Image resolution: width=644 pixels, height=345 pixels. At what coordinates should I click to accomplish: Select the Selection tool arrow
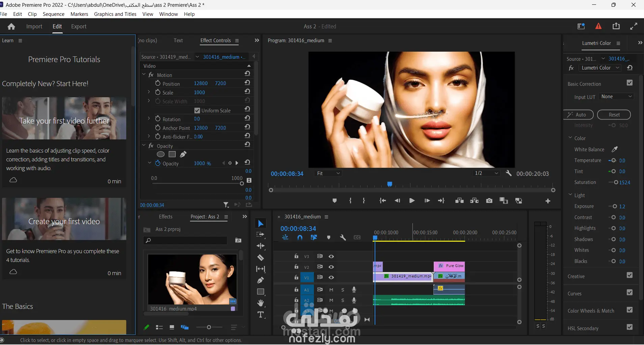coord(261,223)
